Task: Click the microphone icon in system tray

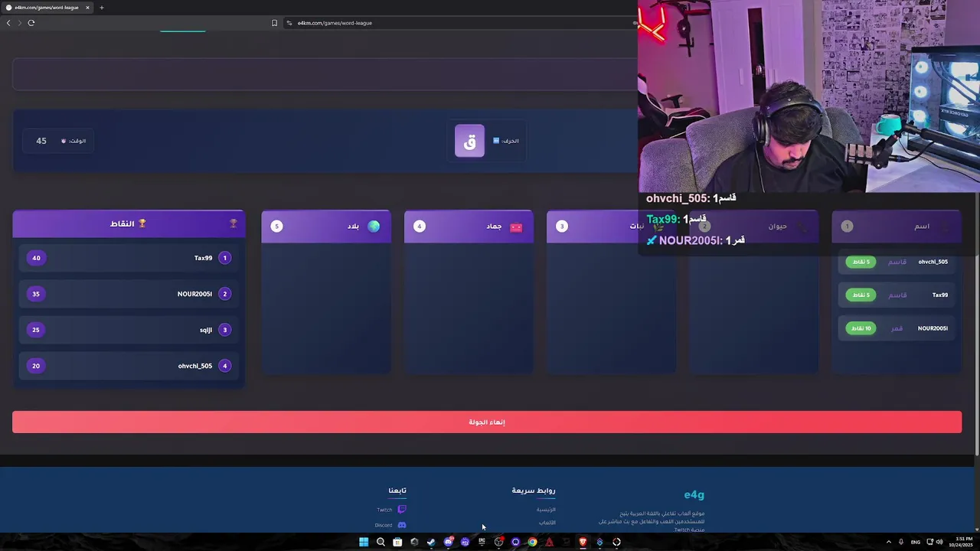Action: 901,542
